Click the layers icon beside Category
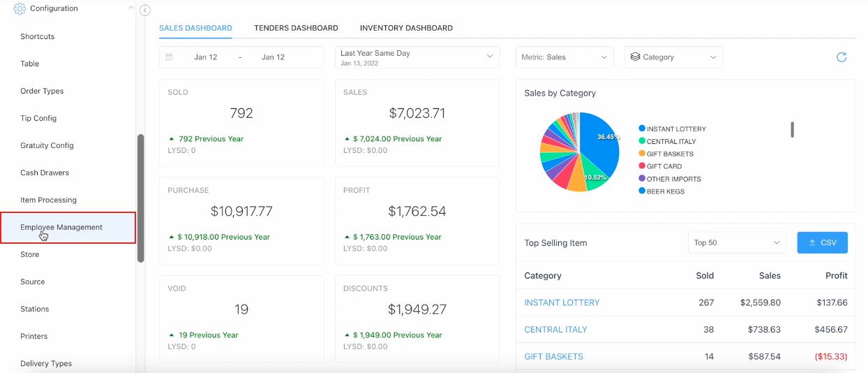Viewport: 868px width, 373px height. (x=635, y=57)
